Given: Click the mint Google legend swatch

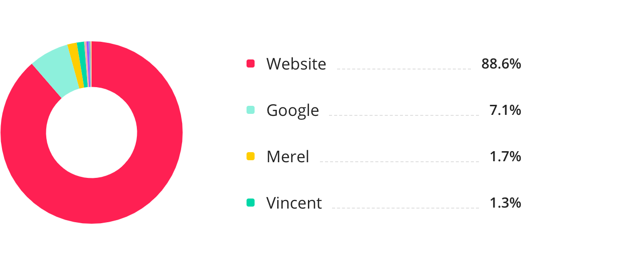Looking at the screenshot, I should (251, 110).
